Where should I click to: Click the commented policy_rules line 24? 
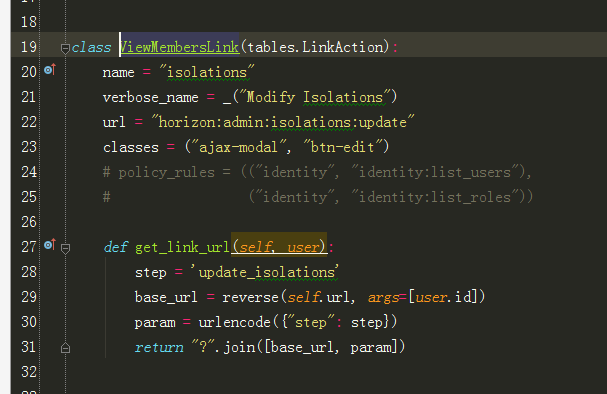[x=317, y=172]
